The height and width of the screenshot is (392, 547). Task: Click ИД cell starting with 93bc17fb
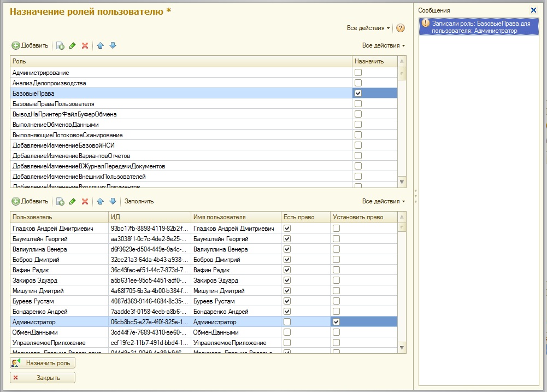(x=150, y=229)
